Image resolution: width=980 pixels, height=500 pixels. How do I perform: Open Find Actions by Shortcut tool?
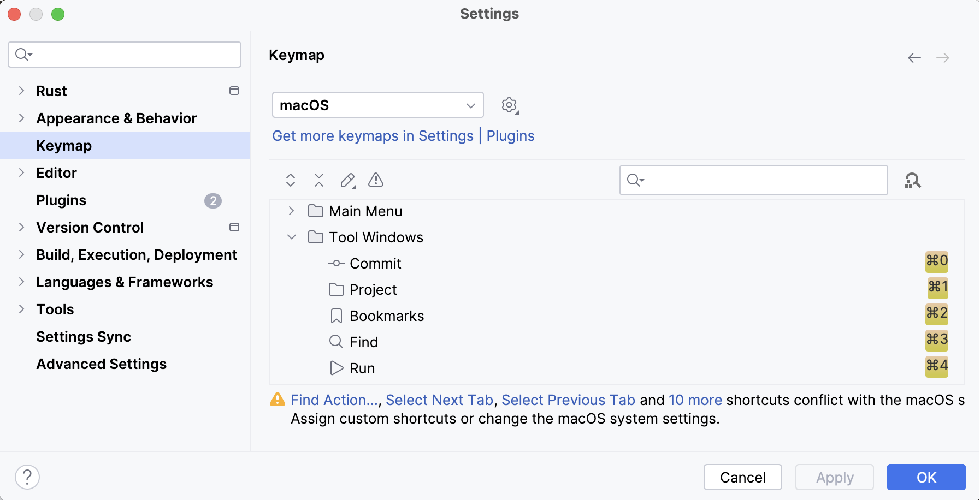click(x=913, y=180)
